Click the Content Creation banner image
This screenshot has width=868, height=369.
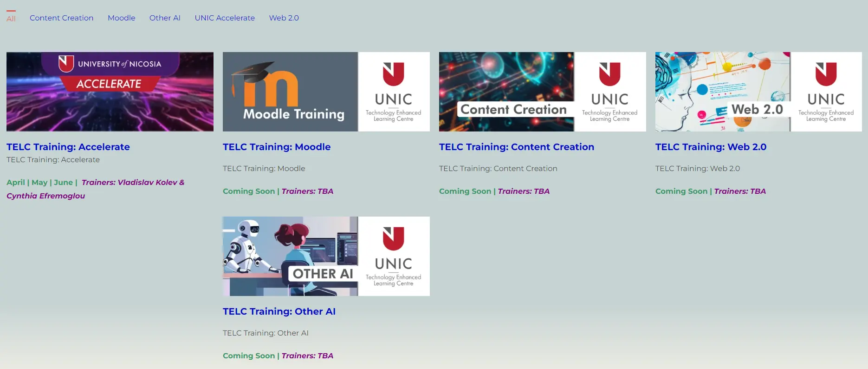(x=506, y=92)
